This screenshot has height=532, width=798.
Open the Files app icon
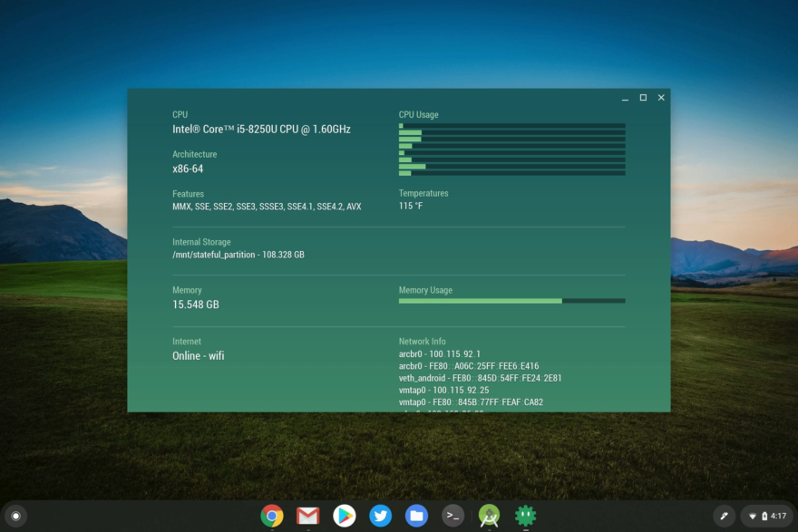[x=416, y=516]
